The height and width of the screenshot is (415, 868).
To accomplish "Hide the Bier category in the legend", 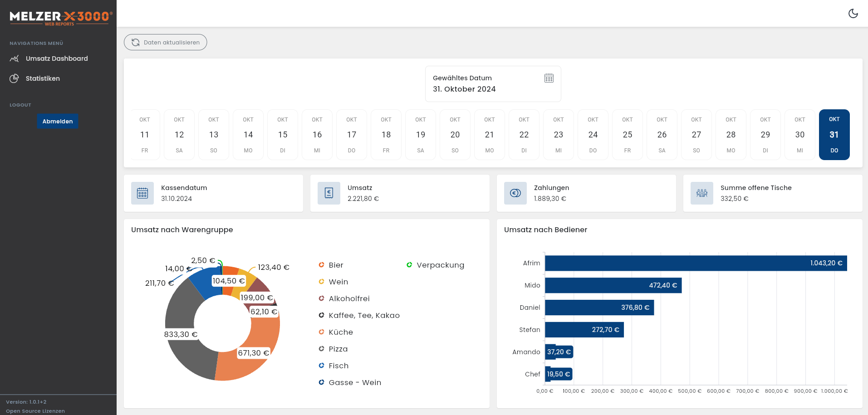I will pyautogui.click(x=335, y=265).
